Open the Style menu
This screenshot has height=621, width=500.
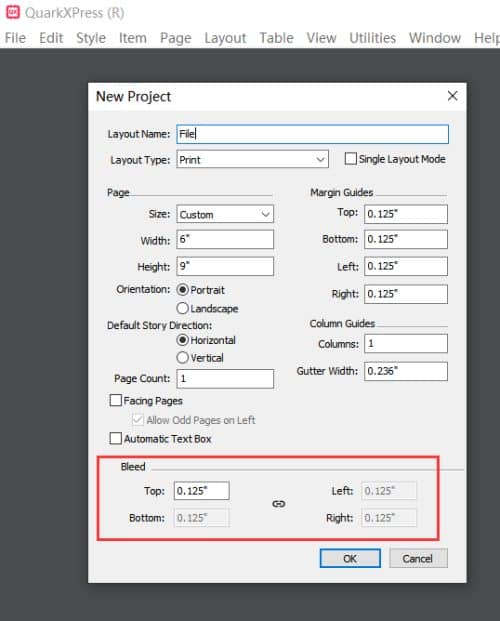point(91,38)
